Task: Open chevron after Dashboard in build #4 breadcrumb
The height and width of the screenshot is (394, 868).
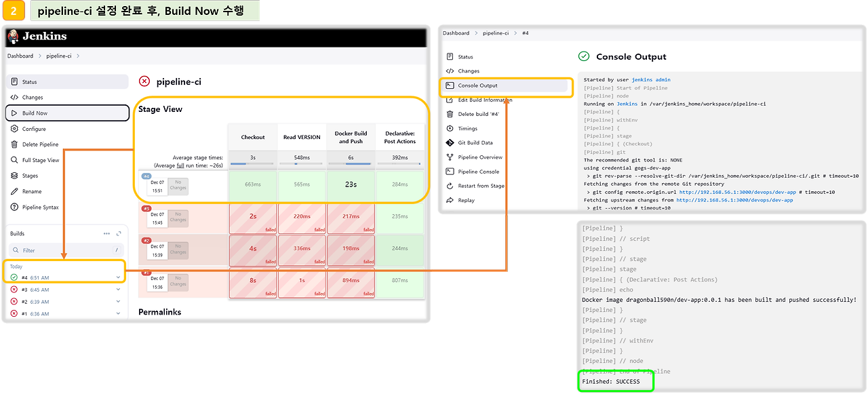Action: click(476, 33)
